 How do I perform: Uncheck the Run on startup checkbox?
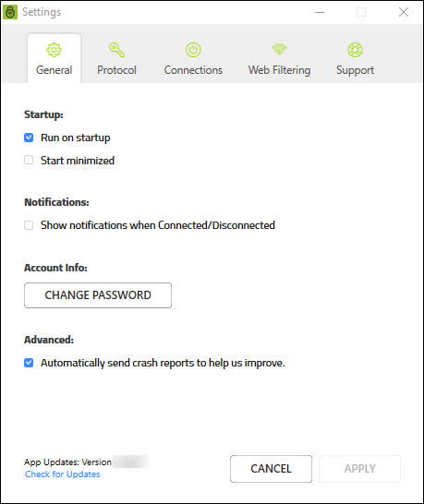tap(29, 138)
